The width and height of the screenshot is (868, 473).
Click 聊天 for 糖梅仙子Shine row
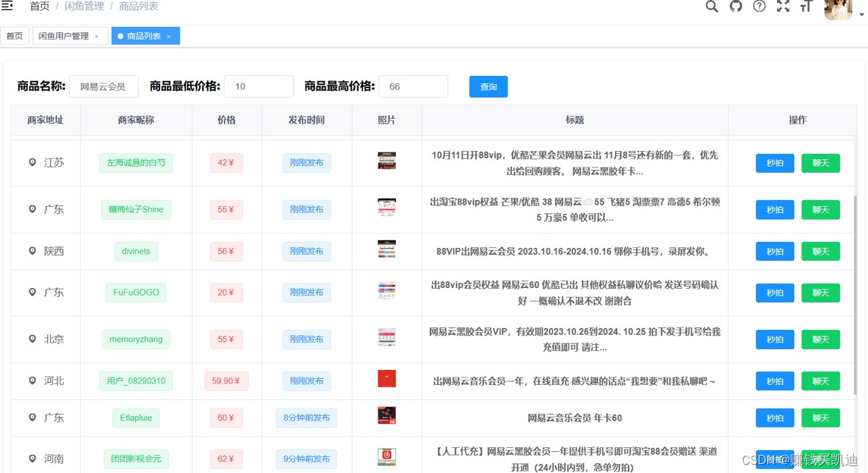[x=821, y=210]
